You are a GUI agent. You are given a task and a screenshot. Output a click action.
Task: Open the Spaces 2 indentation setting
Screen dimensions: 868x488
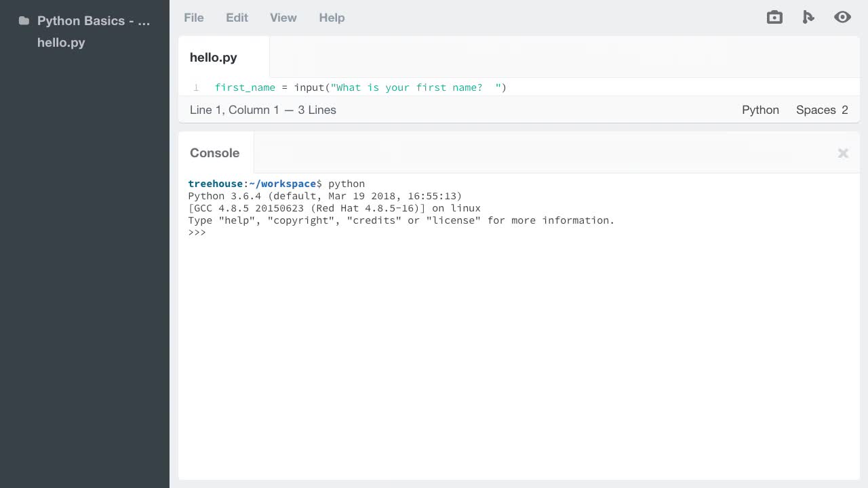pos(822,110)
